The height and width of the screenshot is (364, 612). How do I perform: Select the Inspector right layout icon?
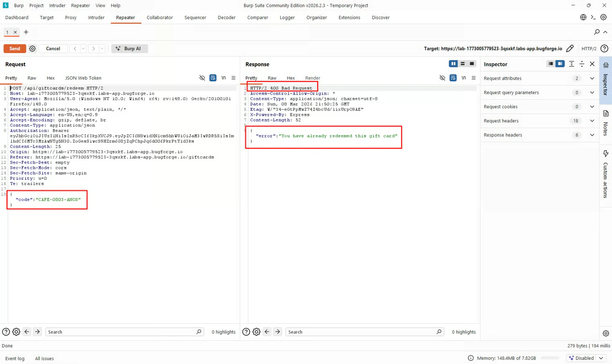tap(560, 64)
